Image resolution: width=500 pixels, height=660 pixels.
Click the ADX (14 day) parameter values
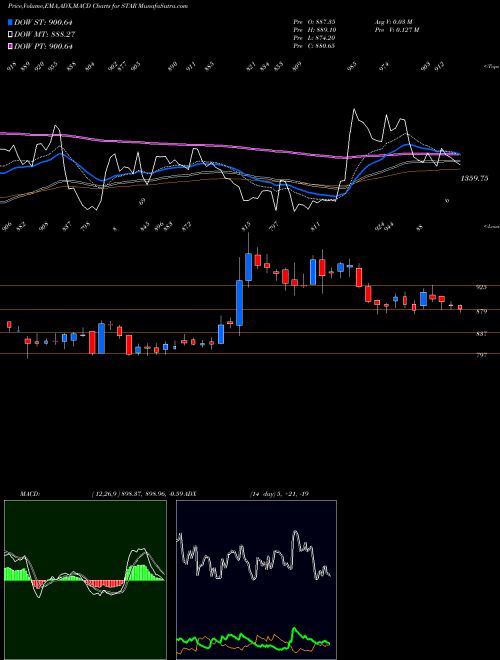(x=279, y=493)
